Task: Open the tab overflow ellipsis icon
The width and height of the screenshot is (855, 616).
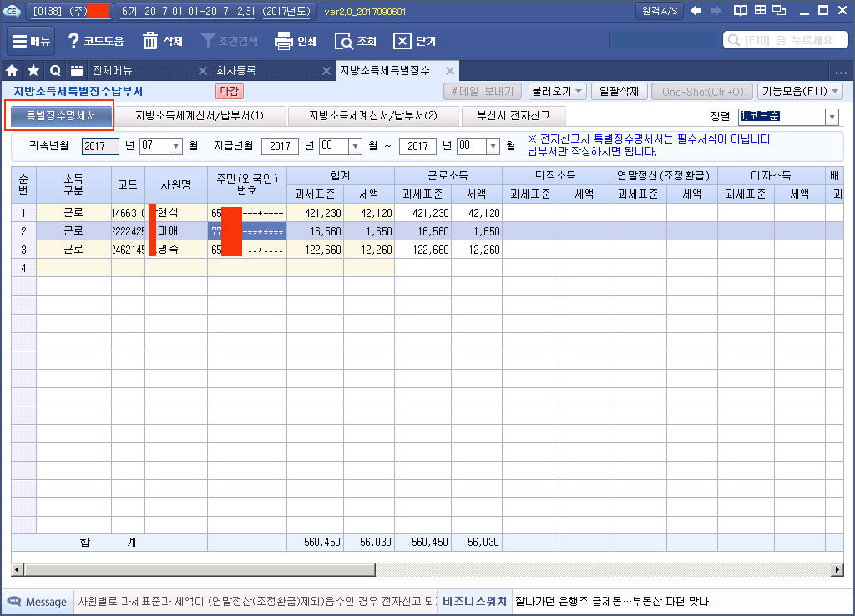Action: pos(841,72)
